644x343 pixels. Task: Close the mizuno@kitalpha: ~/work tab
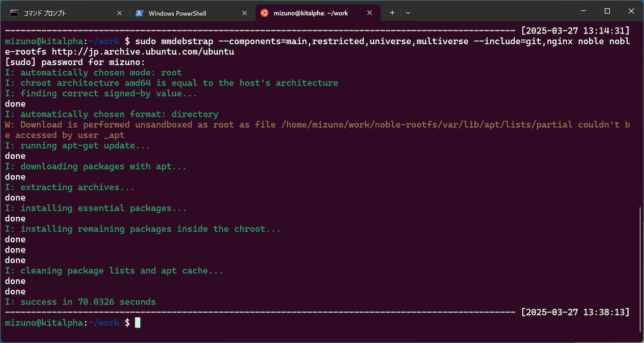coord(370,13)
